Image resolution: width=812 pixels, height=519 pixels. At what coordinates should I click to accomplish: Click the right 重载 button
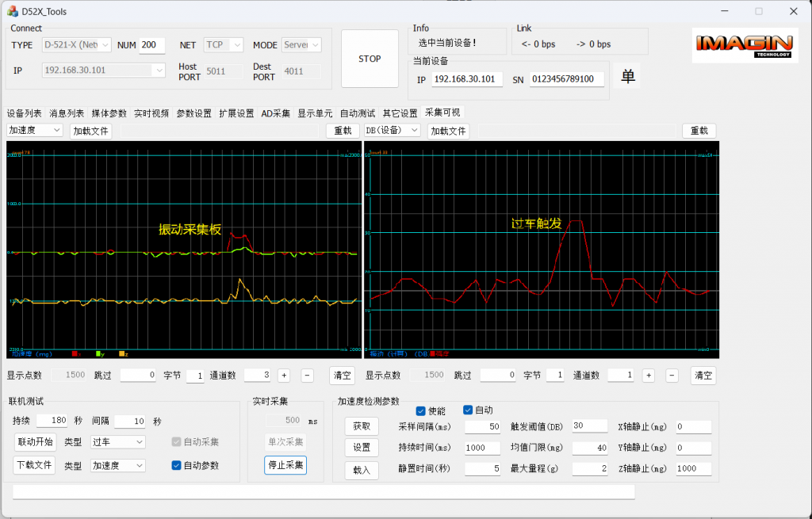pyautogui.click(x=699, y=131)
